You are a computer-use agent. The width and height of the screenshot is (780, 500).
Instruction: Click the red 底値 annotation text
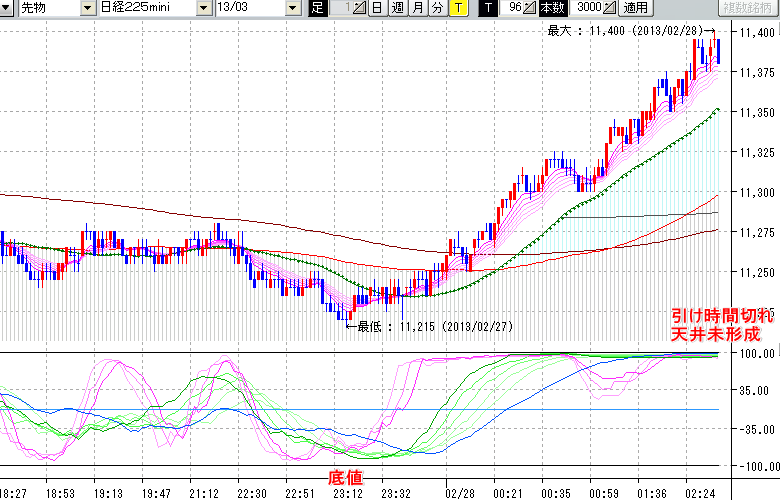coord(345,478)
